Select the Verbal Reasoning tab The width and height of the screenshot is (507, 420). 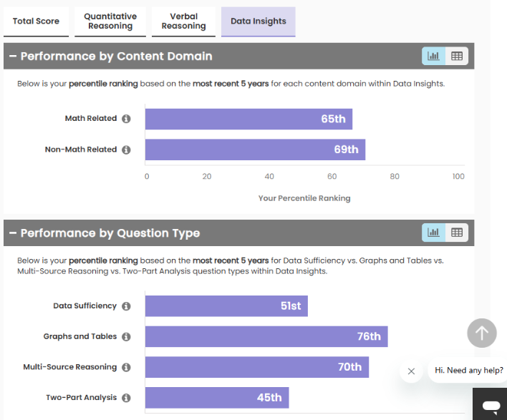[x=183, y=21]
